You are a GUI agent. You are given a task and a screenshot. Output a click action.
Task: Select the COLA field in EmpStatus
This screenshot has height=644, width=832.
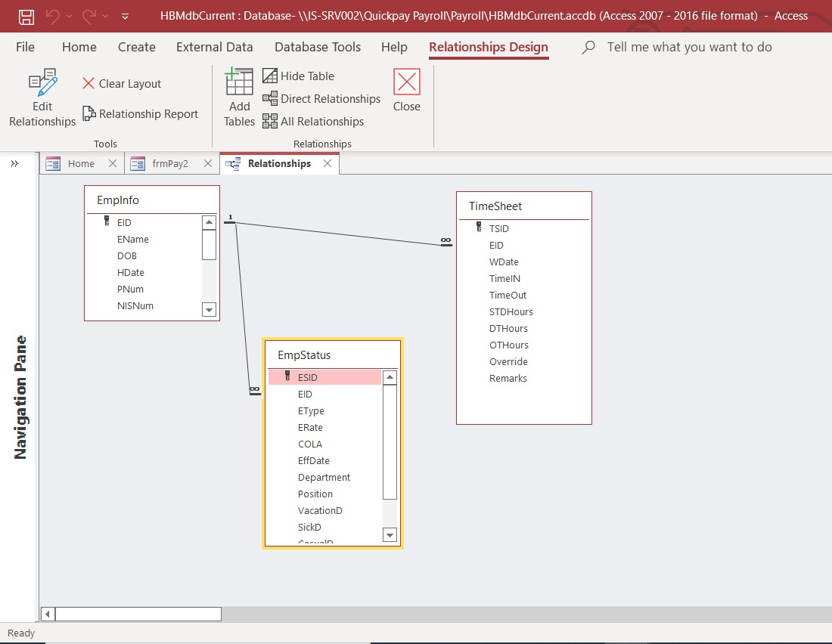[x=310, y=444]
